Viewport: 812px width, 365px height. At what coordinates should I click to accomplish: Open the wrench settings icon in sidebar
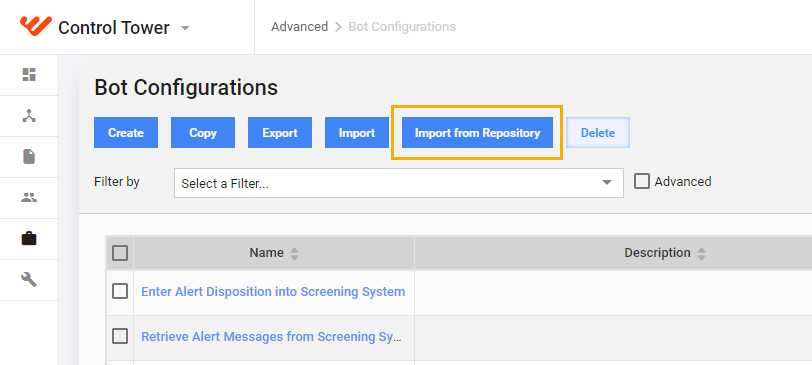pyautogui.click(x=29, y=280)
